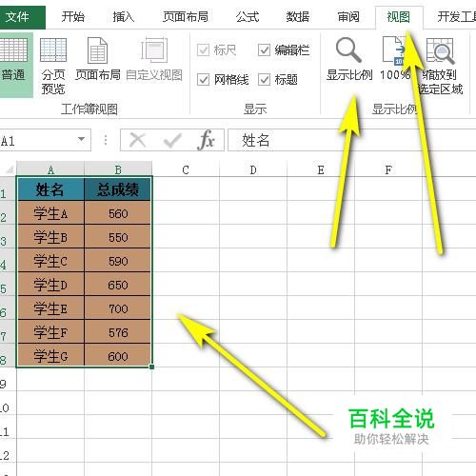Screen dimensions: 476x476
Task: Reset zoom to 100%
Action: (x=395, y=59)
